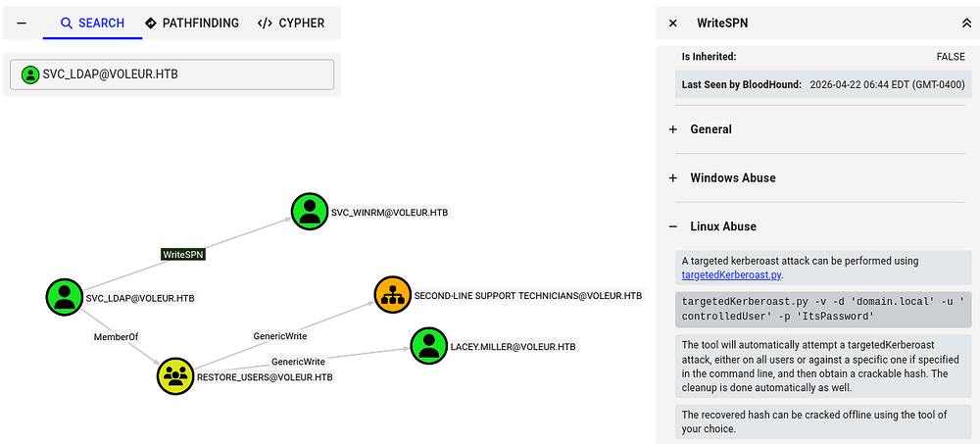
Task: Collapse the search panel with minus button
Action: click(23, 23)
